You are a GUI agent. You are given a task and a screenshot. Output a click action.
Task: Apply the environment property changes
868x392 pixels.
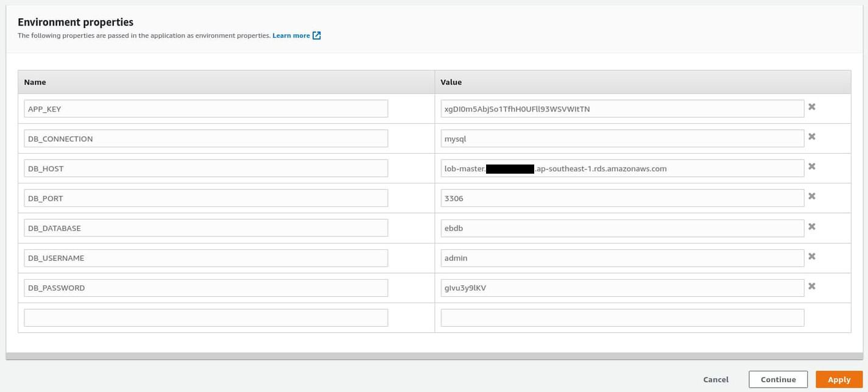click(x=839, y=379)
